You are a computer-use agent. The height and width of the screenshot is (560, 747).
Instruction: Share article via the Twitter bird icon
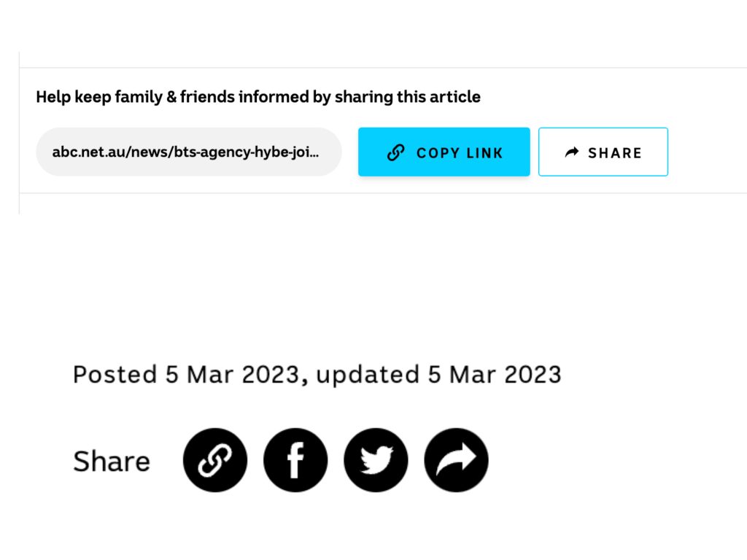pyautogui.click(x=376, y=460)
